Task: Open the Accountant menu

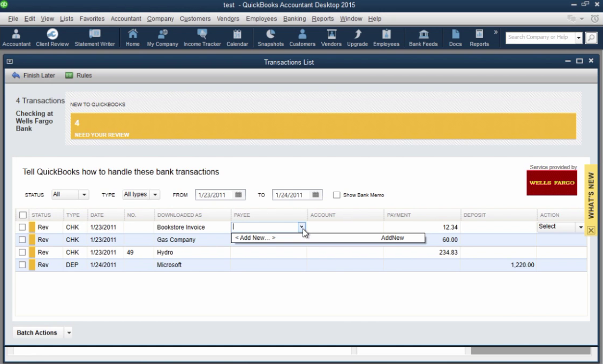Action: (126, 18)
